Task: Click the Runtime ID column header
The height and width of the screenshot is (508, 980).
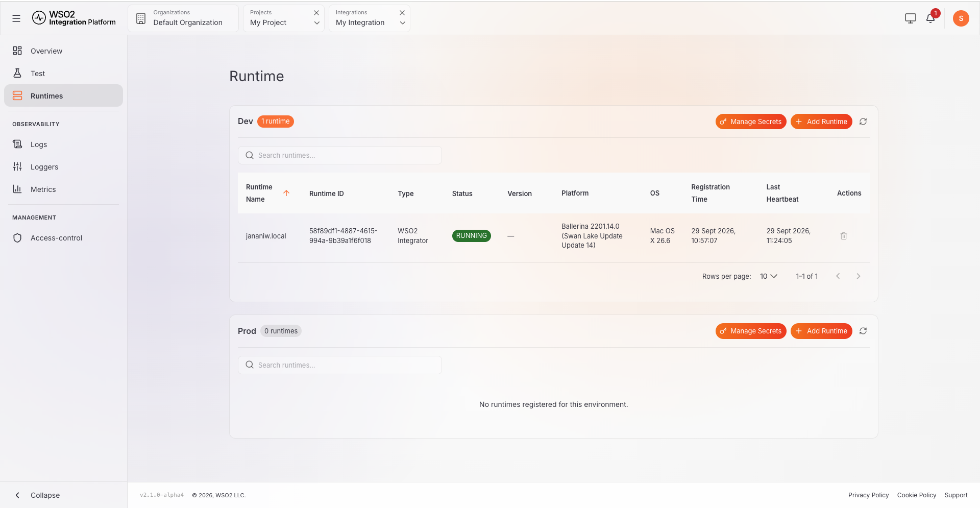Action: click(x=327, y=193)
